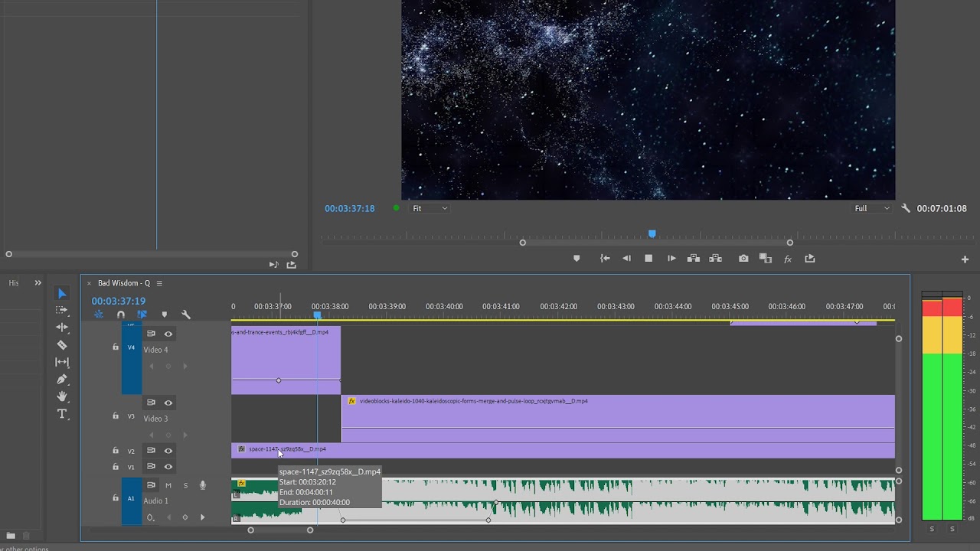This screenshot has width=980, height=551.
Task: Click the Lift button
Action: point(694,259)
